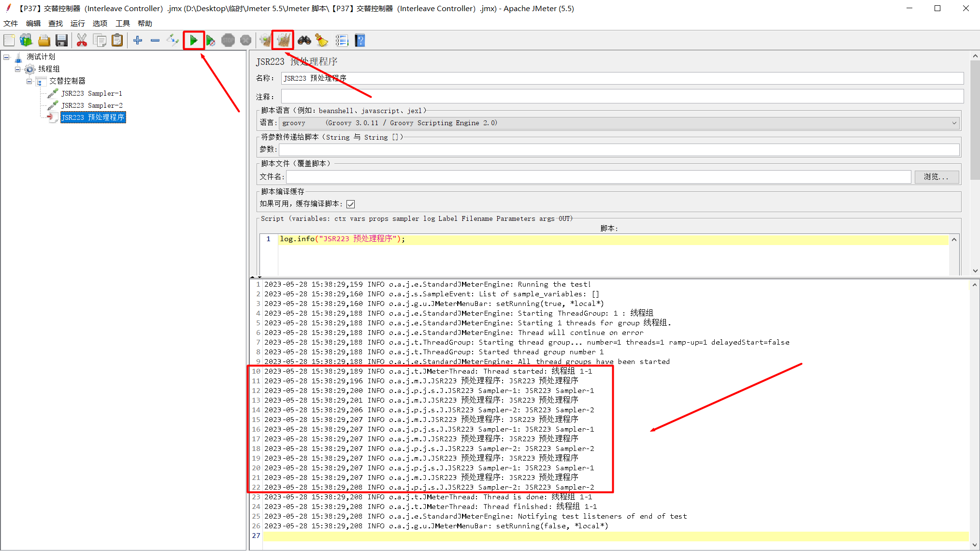Click the config panel scroll down arrow
Screen dimensions: 980x551
tap(975, 271)
